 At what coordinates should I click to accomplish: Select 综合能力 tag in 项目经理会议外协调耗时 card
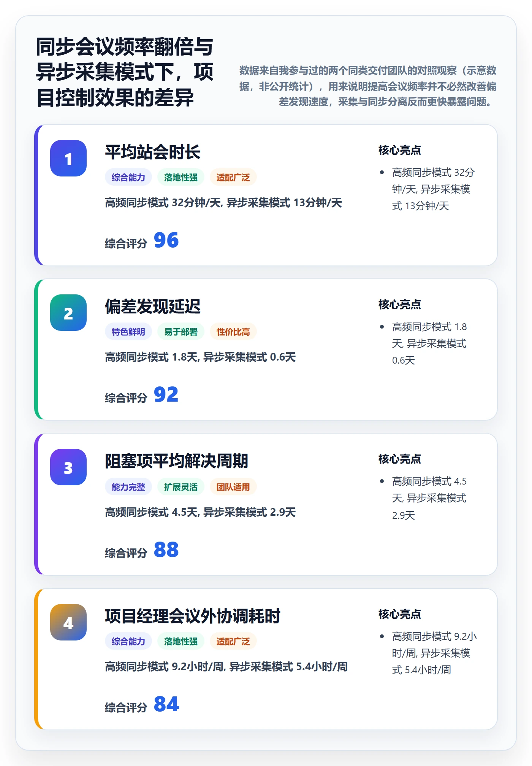[128, 641]
